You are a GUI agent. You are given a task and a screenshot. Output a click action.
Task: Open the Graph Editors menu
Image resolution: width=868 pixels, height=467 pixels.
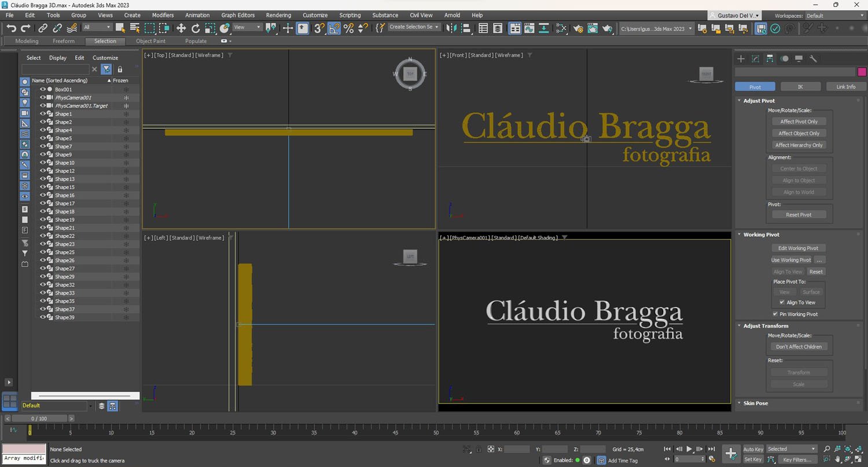pos(238,15)
